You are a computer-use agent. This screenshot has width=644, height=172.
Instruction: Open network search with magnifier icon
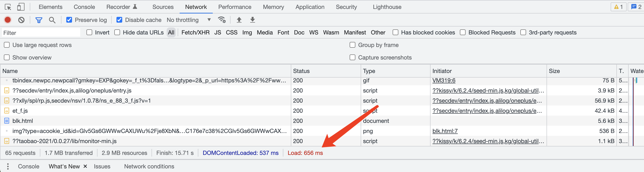click(52, 20)
